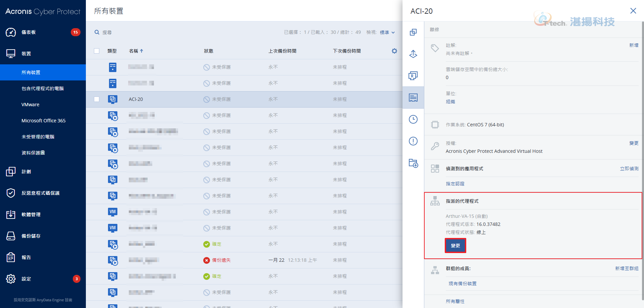The image size is (644, 308).
Task: Open the add to group folder icon
Action: tap(413, 163)
